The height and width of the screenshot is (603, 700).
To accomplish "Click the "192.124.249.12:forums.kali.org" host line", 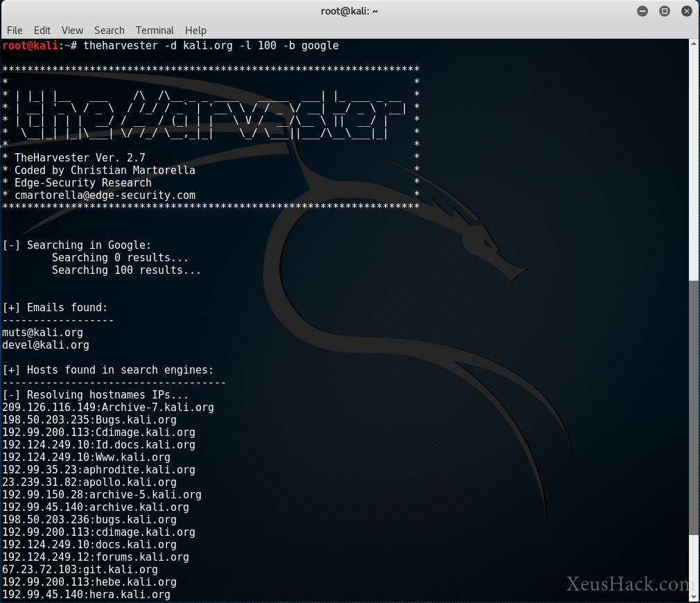I will [96, 557].
